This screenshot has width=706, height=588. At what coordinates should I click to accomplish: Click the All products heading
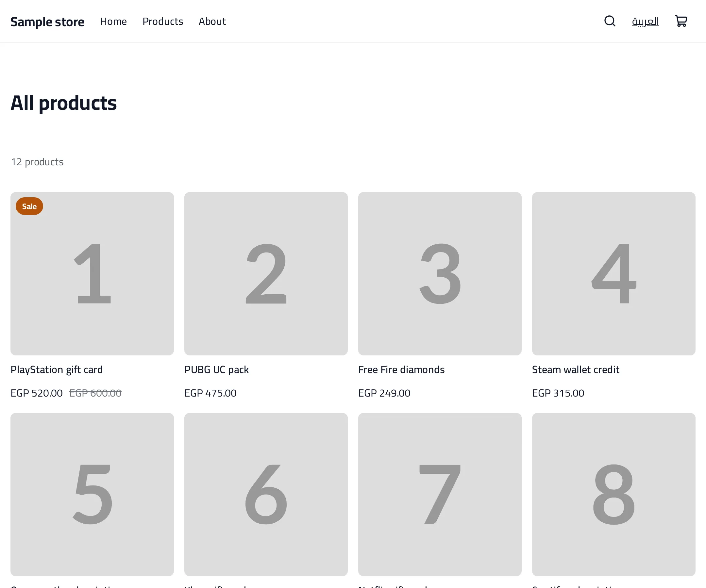pos(63,103)
